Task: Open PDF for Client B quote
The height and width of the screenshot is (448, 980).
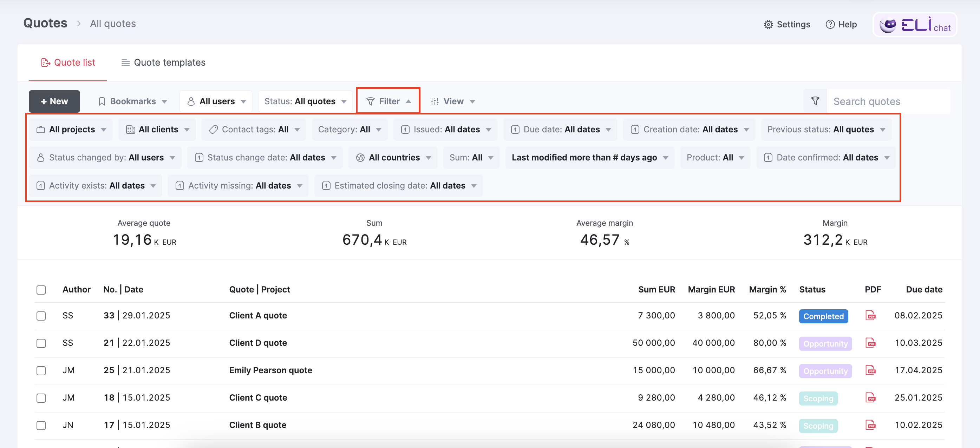Action: pyautogui.click(x=870, y=425)
